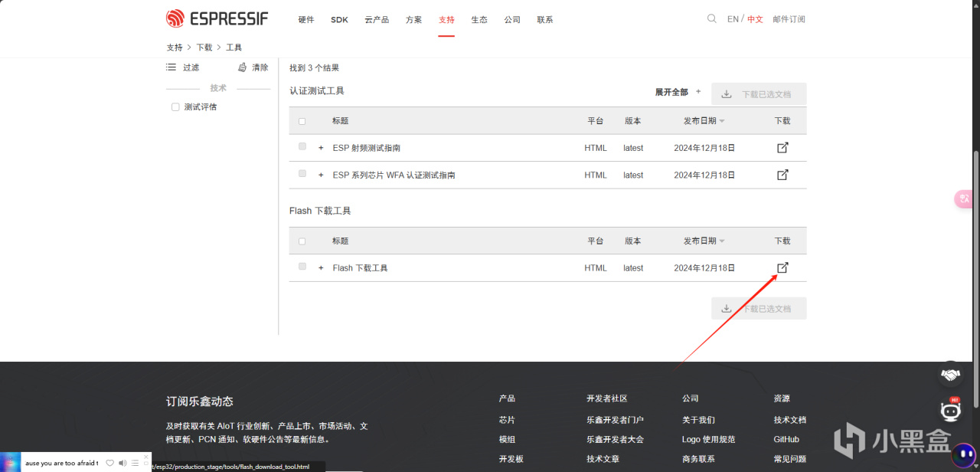Check the ESP 系列芯片 WFA 认证测试指南 checkbox
Screen dimensions: 980x472
[302, 174]
